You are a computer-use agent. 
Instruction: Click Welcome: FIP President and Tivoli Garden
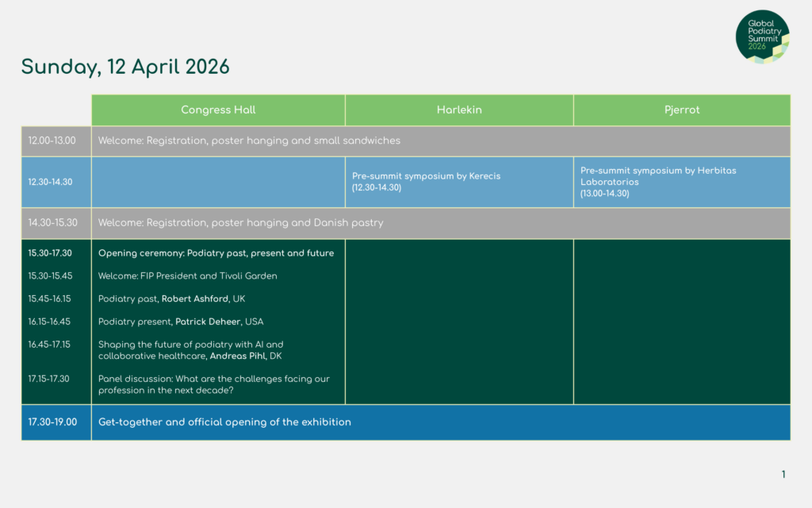[x=187, y=276]
